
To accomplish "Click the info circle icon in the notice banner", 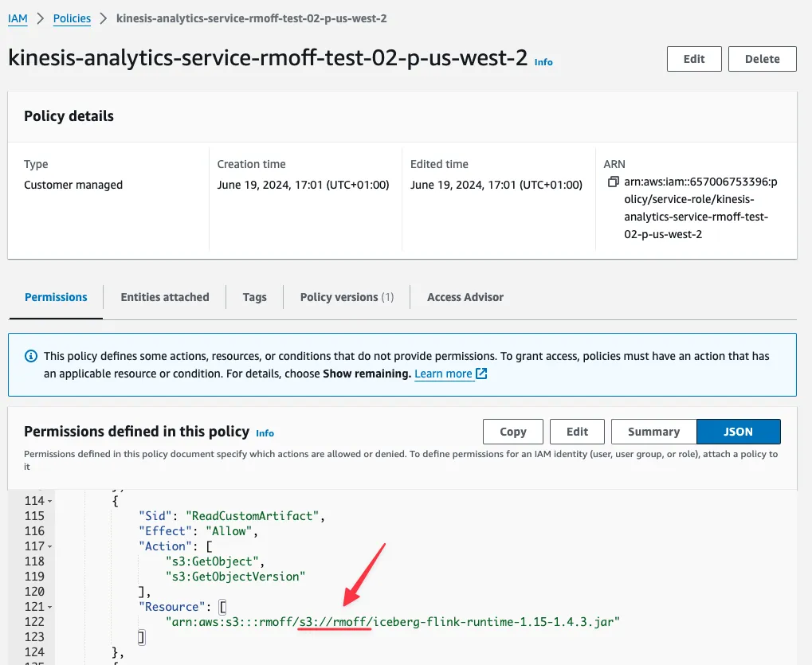I will click(x=31, y=356).
